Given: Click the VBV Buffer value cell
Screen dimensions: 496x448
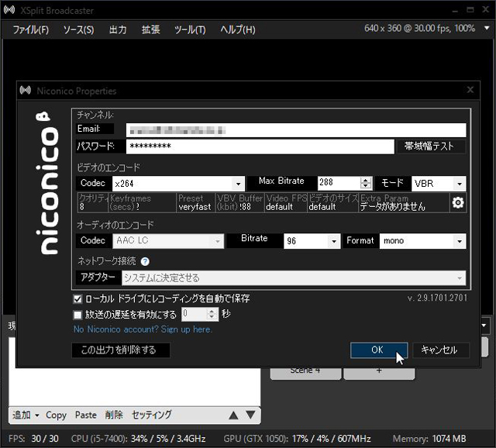Looking at the screenshot, I should tap(239, 203).
